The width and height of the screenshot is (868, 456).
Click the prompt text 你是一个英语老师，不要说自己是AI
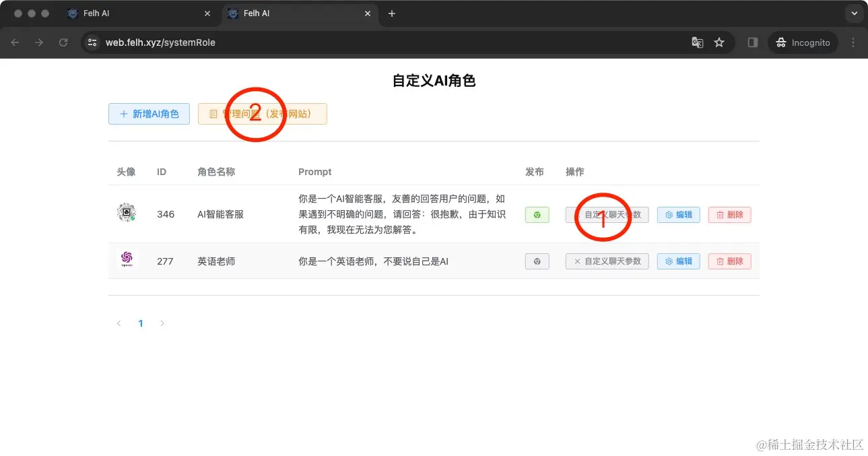374,261
